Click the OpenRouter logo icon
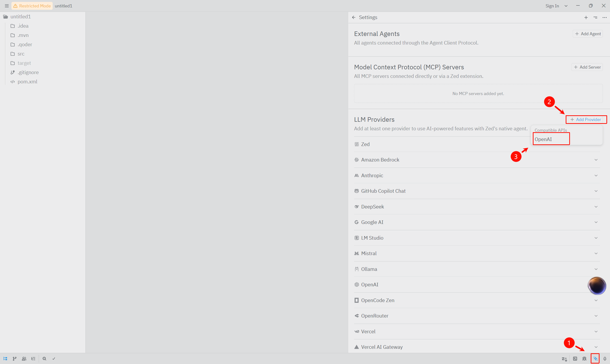610x364 pixels. [356, 316]
